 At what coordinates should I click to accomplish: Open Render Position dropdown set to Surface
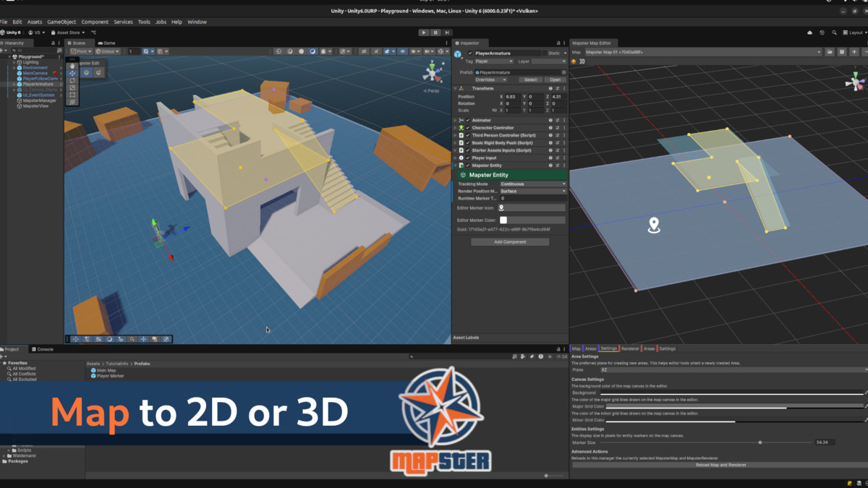[532, 191]
